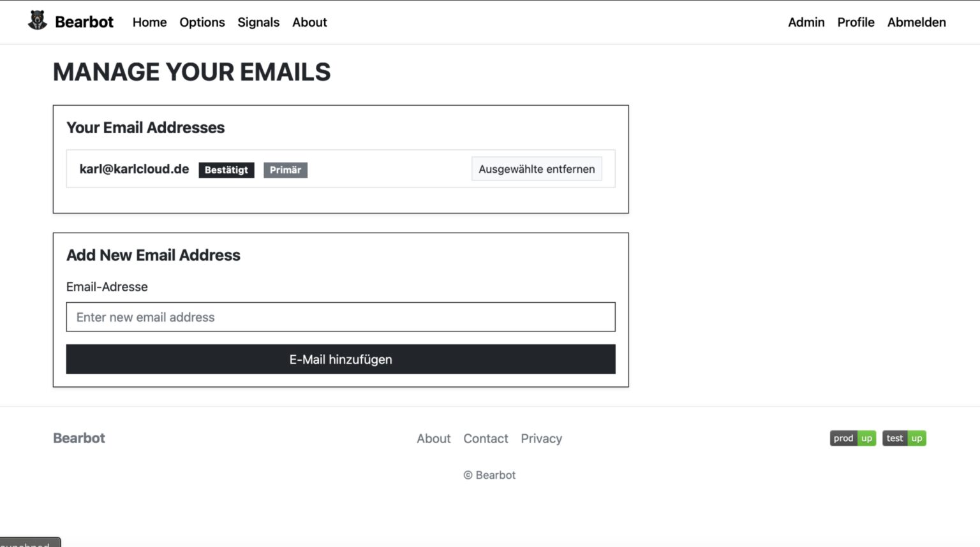This screenshot has width=980, height=547.
Task: Open the Contact footer link
Action: 486,439
